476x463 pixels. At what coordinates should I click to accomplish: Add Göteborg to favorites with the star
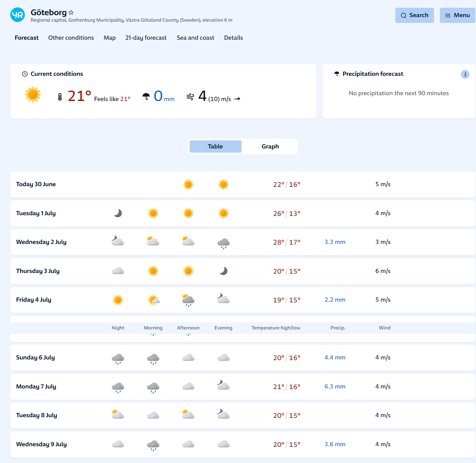71,13
